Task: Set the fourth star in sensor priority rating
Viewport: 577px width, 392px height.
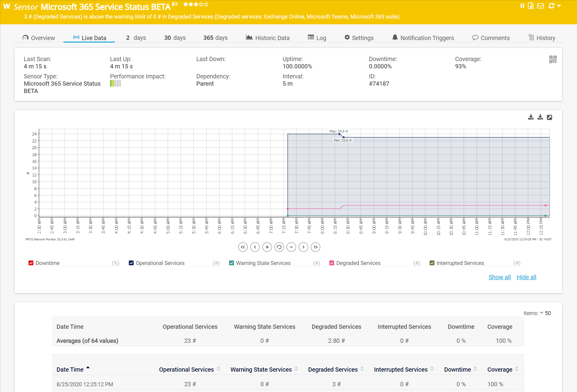Action: tap(201, 4)
